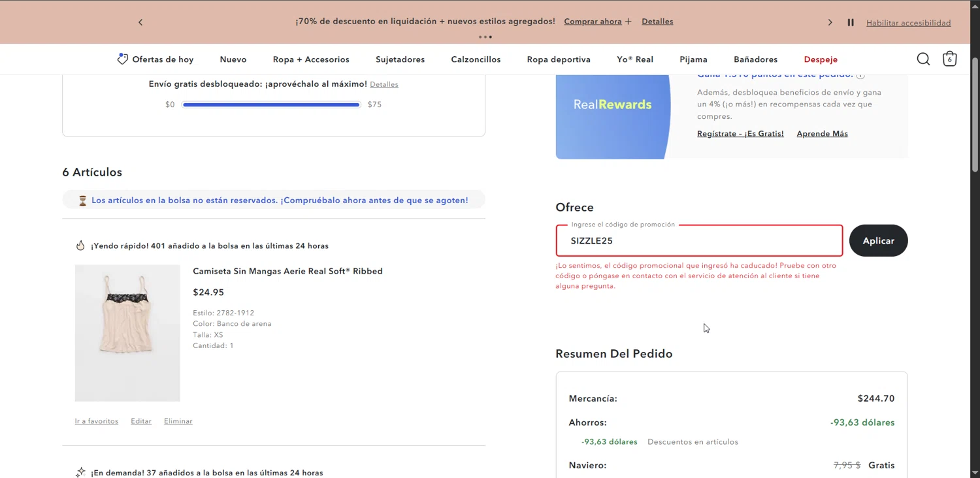980x478 pixels.
Task: Go to next promo banner arrow
Action: tap(830, 22)
